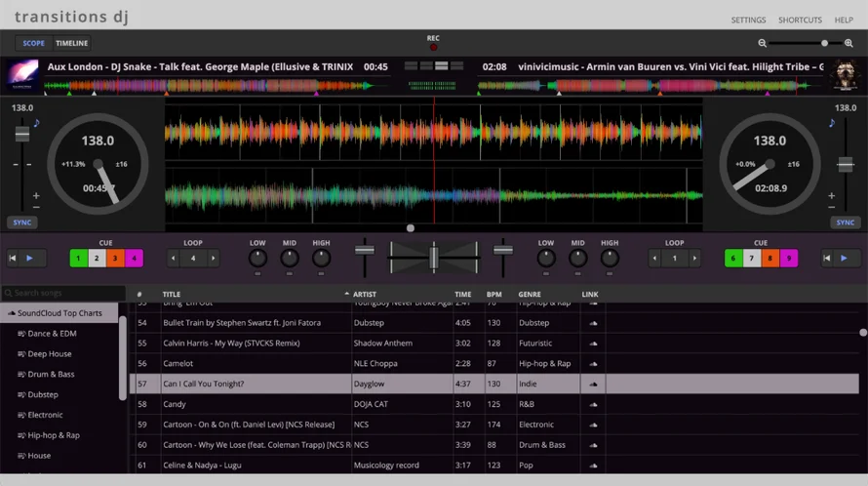Viewport: 868px width, 486px height.
Task: Sort list by TITLE column
Action: [172, 295]
